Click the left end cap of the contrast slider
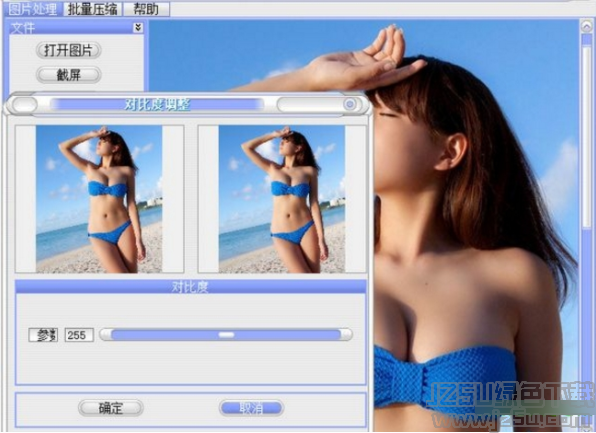This screenshot has width=596, height=433. click(106, 335)
